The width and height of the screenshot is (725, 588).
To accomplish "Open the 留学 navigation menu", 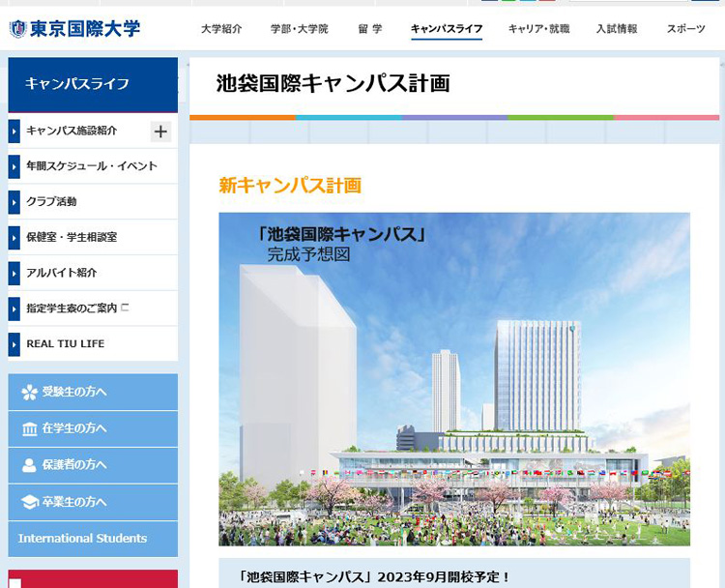I will 370,29.
